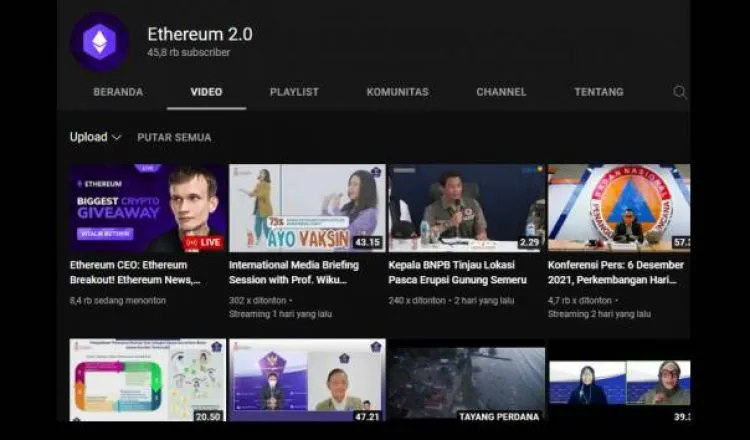
Task: Open the video thumbnail with 47.21 duration
Action: click(x=307, y=380)
